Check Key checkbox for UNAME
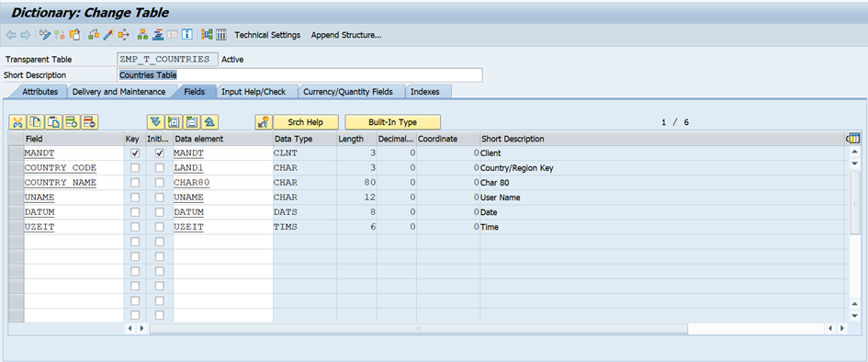868x362 pixels. [x=134, y=198]
